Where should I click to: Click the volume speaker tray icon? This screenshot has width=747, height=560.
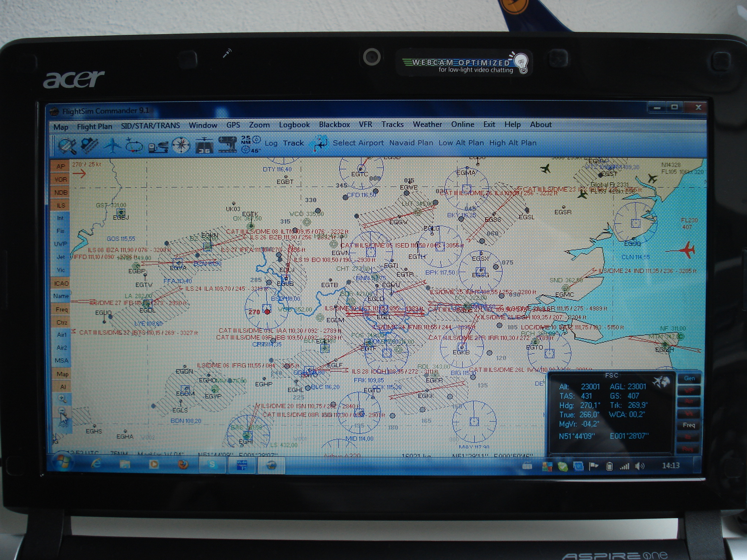639,466
